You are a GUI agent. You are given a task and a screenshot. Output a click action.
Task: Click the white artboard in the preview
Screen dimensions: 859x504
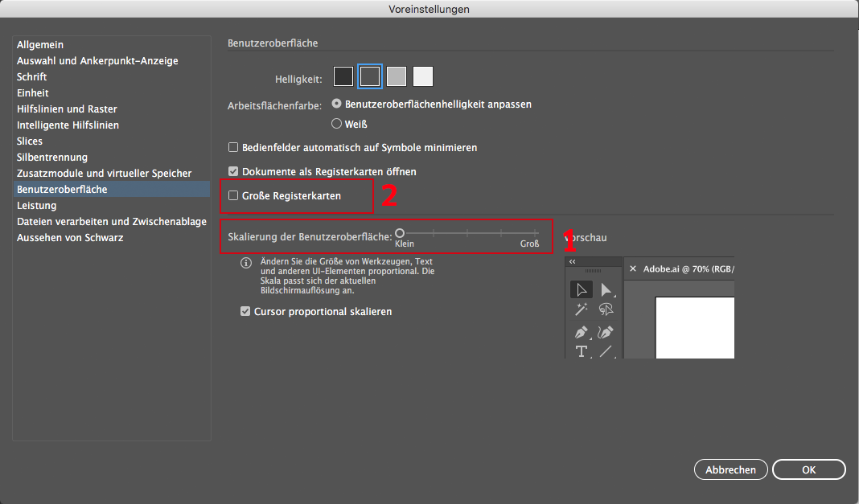[695, 328]
